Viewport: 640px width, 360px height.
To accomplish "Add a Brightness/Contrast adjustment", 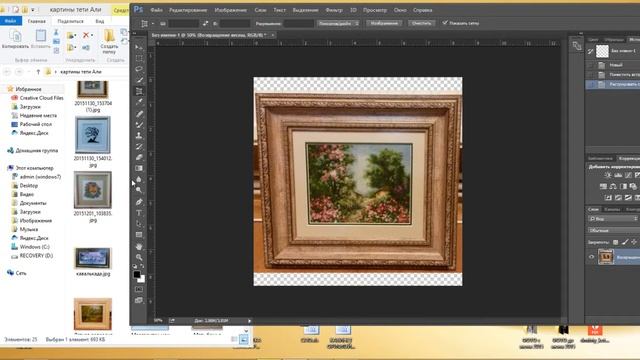I will click(608, 175).
